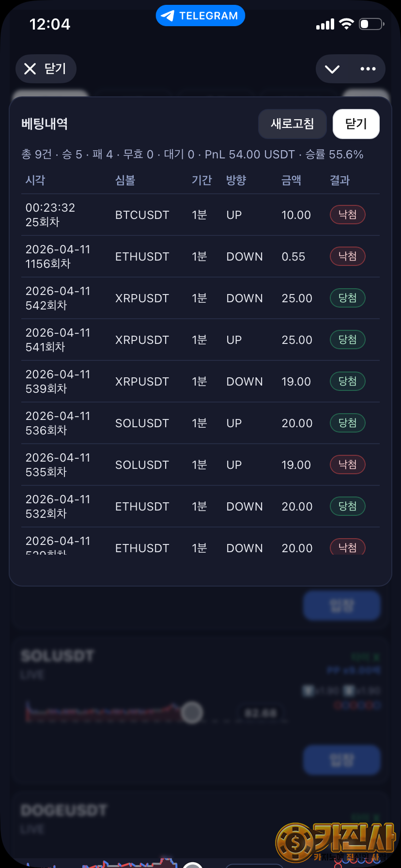Tap the ETHUSDT 1156회차 낙첨 badge

coord(347,256)
